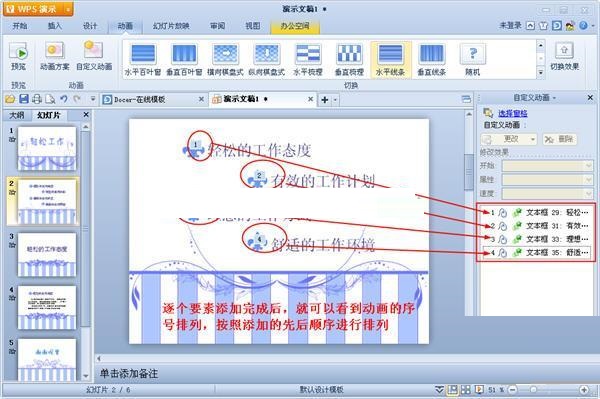Viewport: 600px width, 399px height.
Task: Click zoom out minus button
Action: [513, 390]
